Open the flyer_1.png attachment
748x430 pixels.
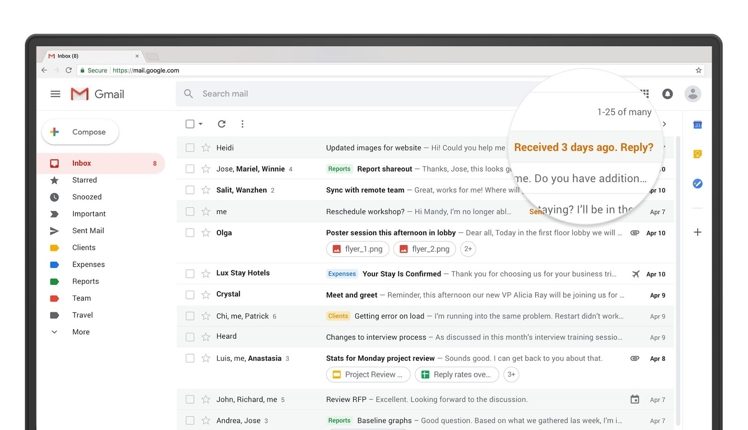356,249
